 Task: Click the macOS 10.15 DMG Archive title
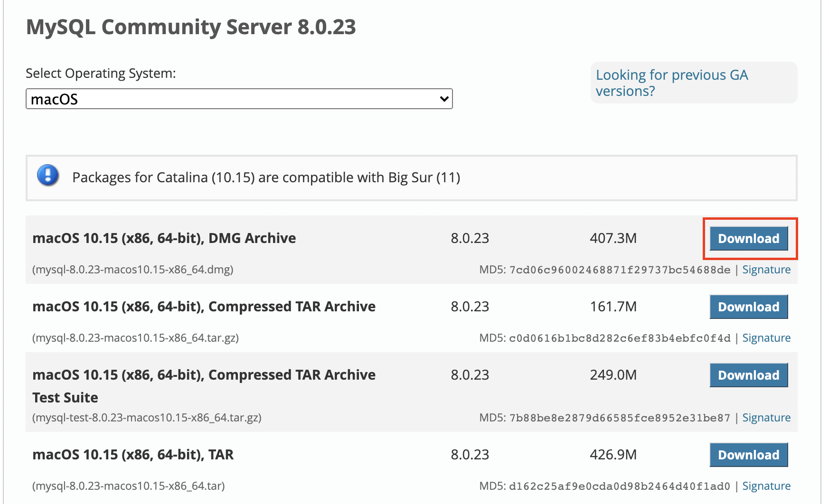pyautogui.click(x=164, y=238)
